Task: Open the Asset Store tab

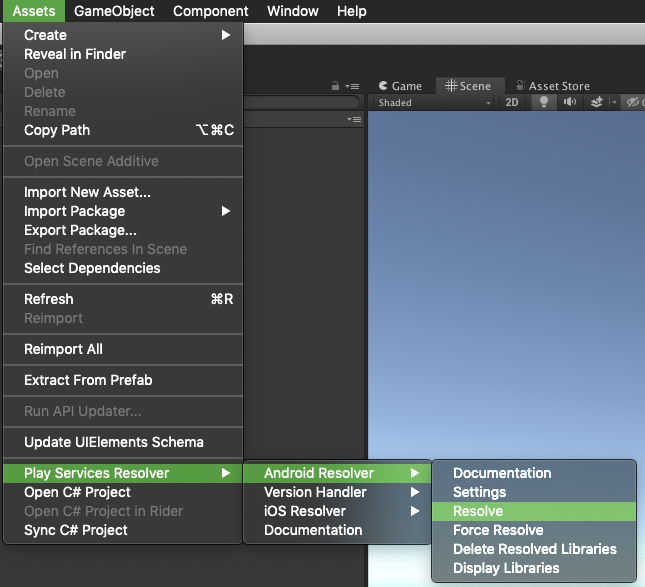Action: click(553, 86)
